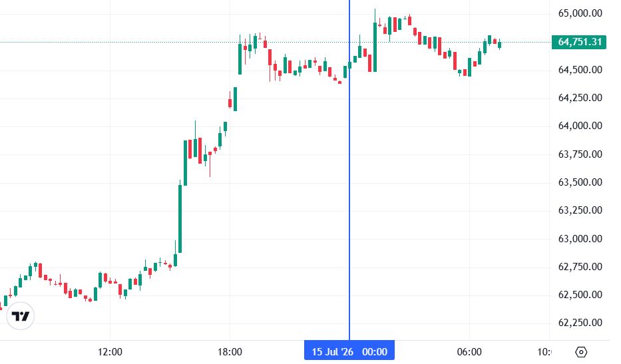Select the current price label 64,751.31

tap(579, 42)
